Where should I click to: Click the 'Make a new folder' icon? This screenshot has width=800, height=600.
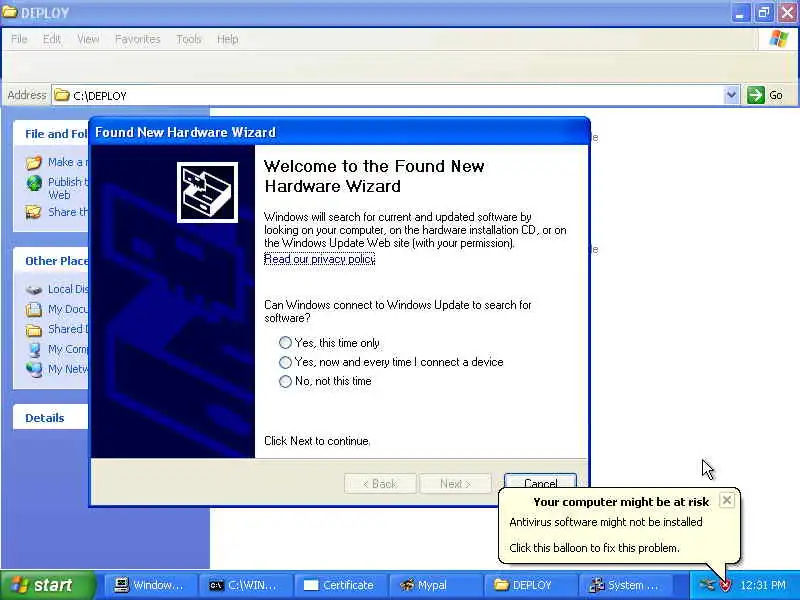coord(34,163)
